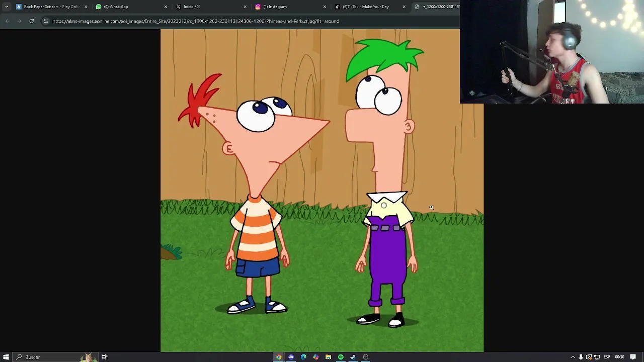Go back to previous page
Image resolution: width=644 pixels, height=362 pixels.
point(7,21)
